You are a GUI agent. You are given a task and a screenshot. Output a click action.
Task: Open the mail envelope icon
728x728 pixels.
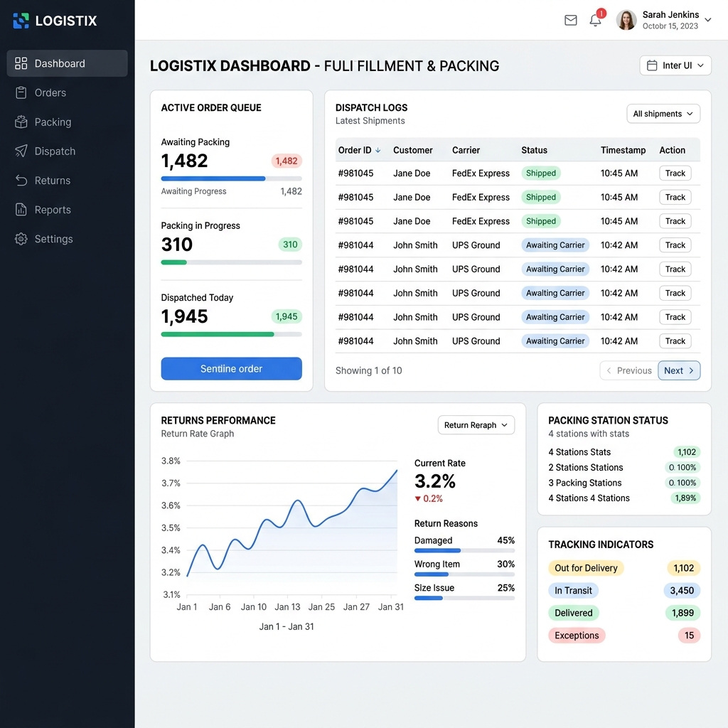coord(571,20)
